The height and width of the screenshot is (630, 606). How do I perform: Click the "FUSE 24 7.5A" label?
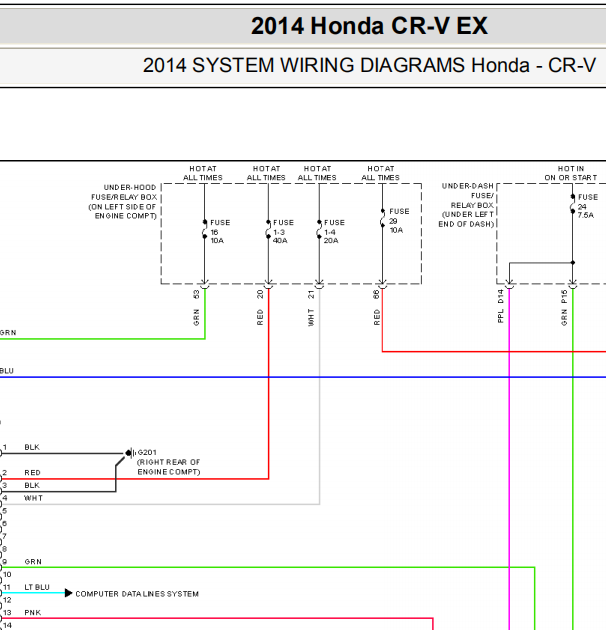(588, 206)
